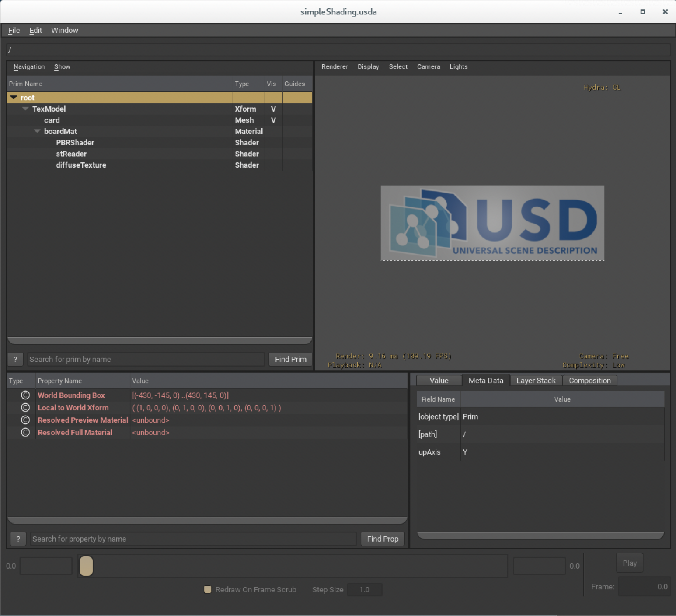Screen dimensions: 676x616
Task: Switch to the Meta Data tab
Action: click(x=486, y=381)
